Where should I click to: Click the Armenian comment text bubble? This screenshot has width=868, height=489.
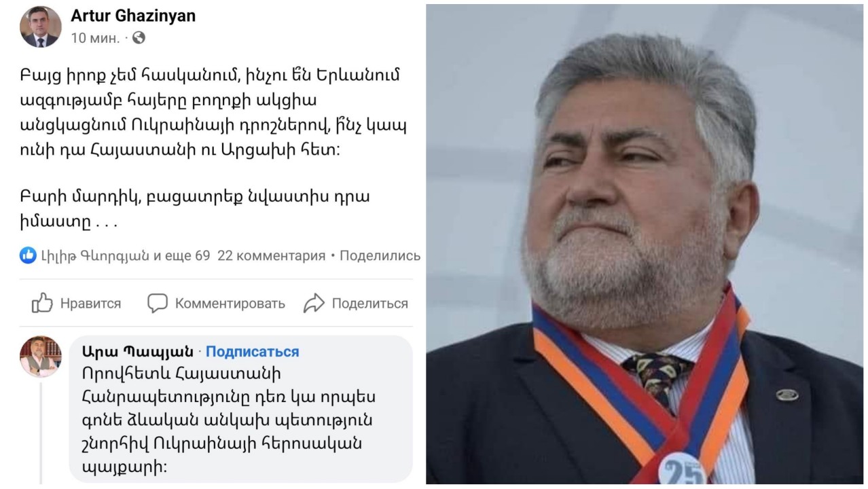[x=241, y=409]
